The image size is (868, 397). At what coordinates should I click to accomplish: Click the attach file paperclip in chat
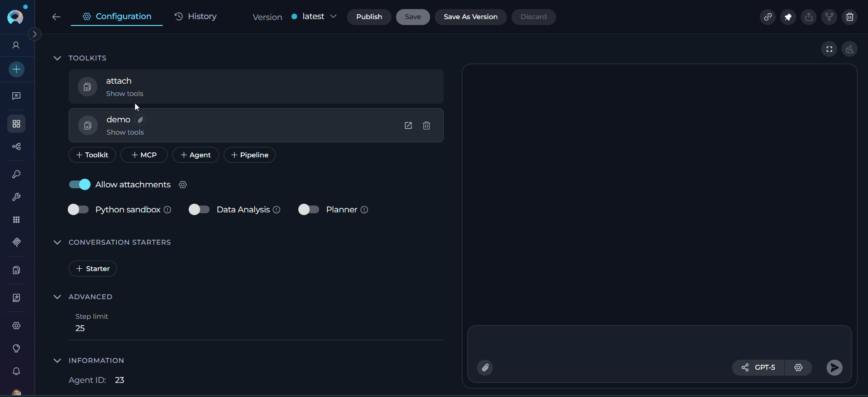tap(485, 367)
